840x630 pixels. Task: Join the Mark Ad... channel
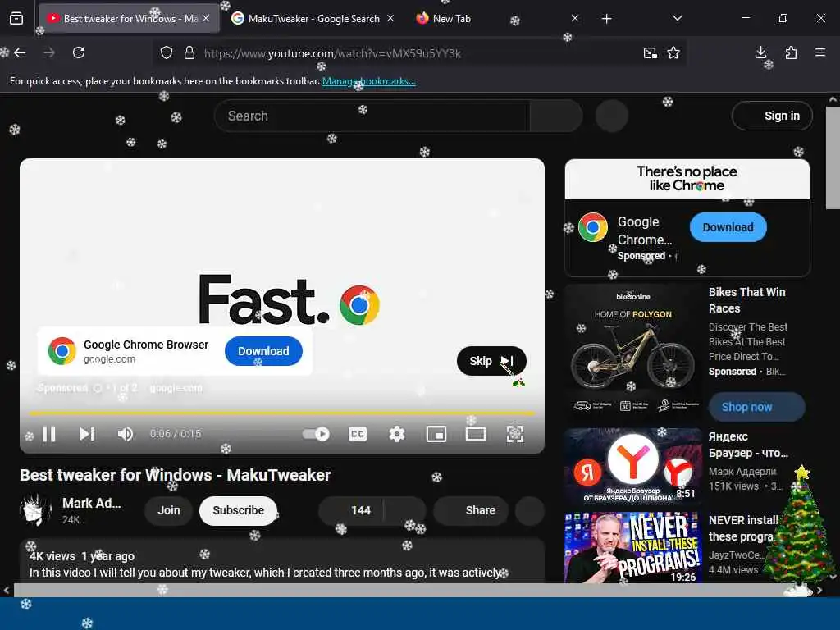[x=169, y=510]
